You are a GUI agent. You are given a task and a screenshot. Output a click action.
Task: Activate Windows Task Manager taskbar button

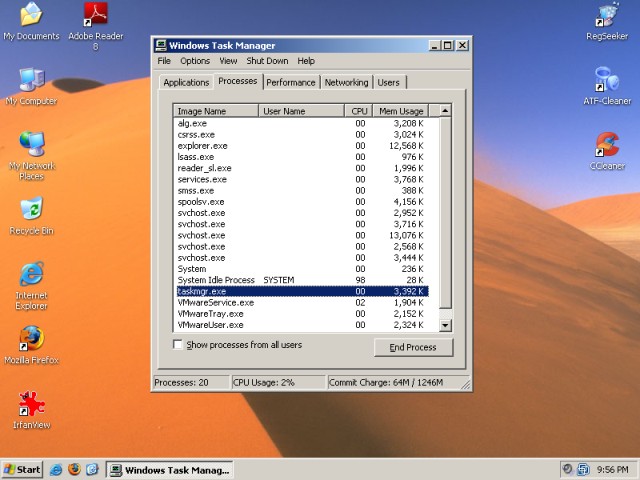(x=169, y=470)
